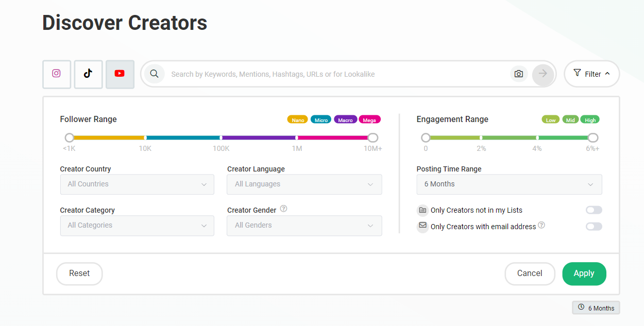Collapse the Filter panel
The width and height of the screenshot is (644, 326).
(x=591, y=74)
